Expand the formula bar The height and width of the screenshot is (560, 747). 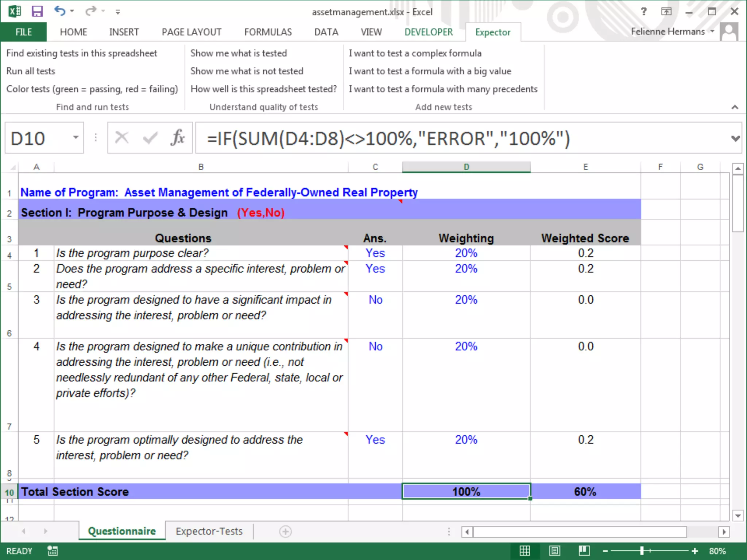[735, 139]
